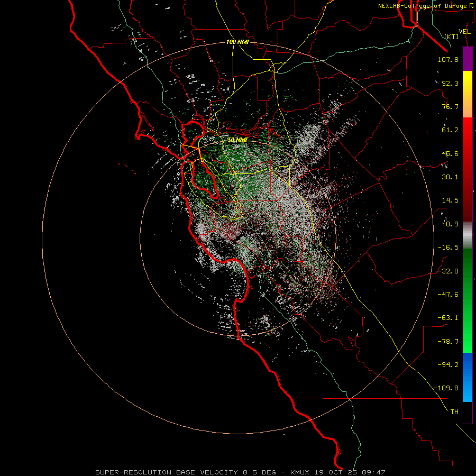476x476 pixels.
Task: Click the -16.5 scale value
Action: point(448,248)
